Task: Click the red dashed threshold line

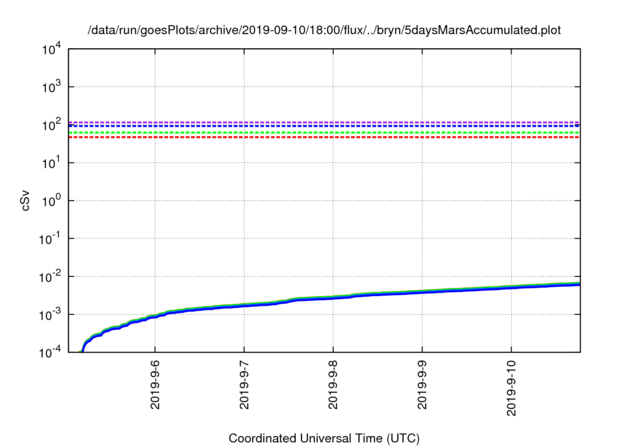Action: pos(324,137)
